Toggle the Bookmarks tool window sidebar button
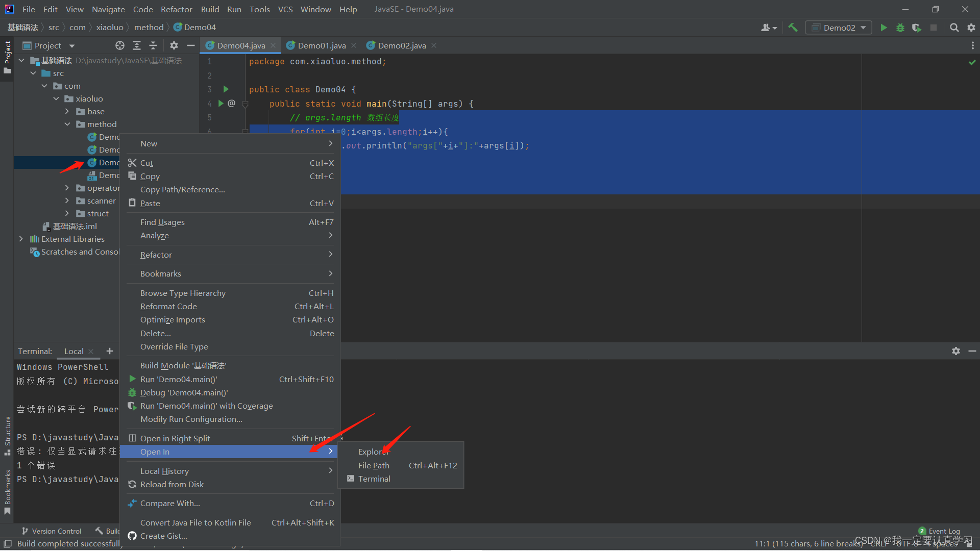This screenshot has width=980, height=551. tap(7, 491)
